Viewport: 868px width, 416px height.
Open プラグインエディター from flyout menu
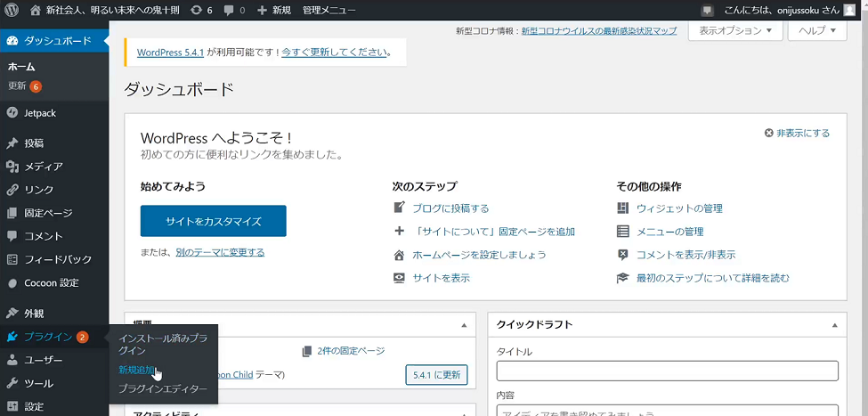(x=163, y=389)
